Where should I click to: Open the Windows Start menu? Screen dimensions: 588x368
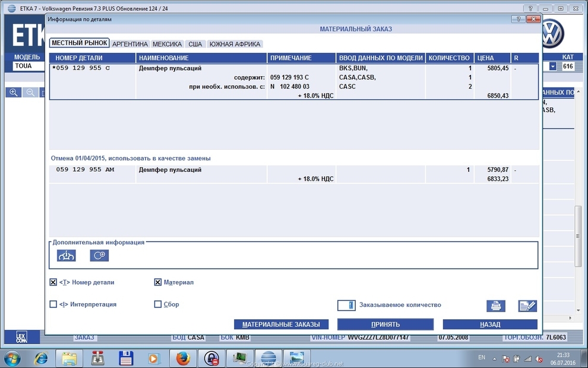pyautogui.click(x=12, y=358)
